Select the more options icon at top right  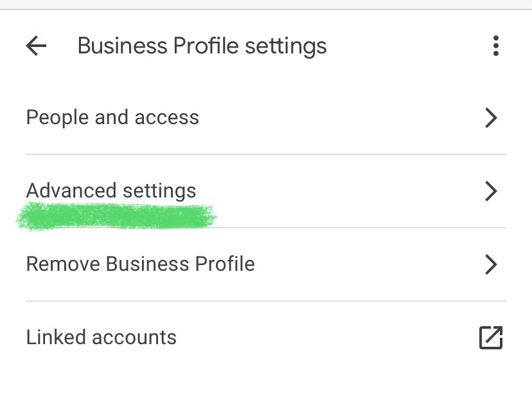pos(495,46)
